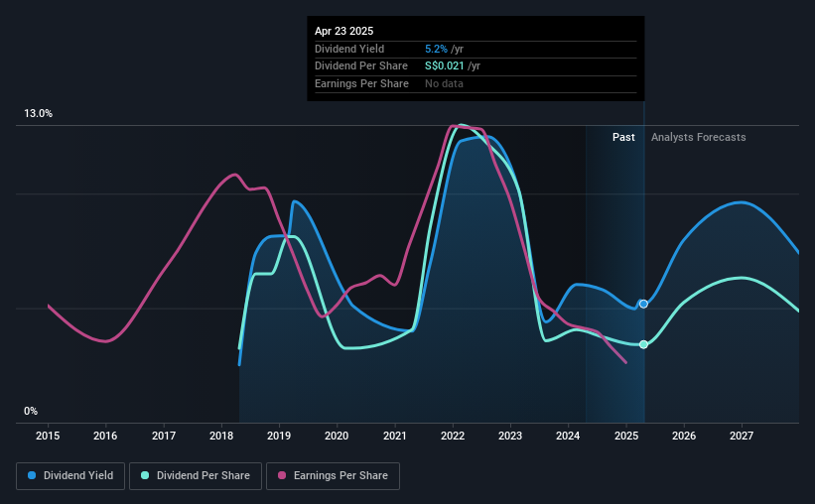Click the No data earnings value

[444, 83]
